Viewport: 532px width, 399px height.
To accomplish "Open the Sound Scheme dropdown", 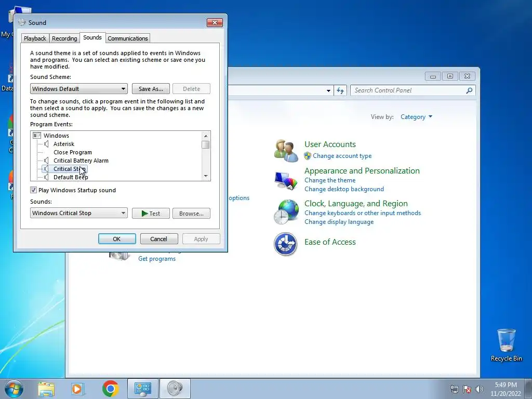I will 79,88.
